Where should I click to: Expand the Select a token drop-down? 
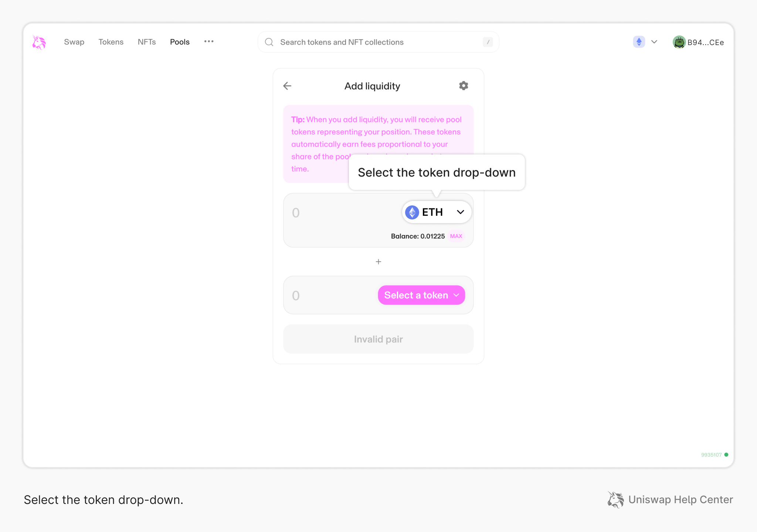click(421, 295)
